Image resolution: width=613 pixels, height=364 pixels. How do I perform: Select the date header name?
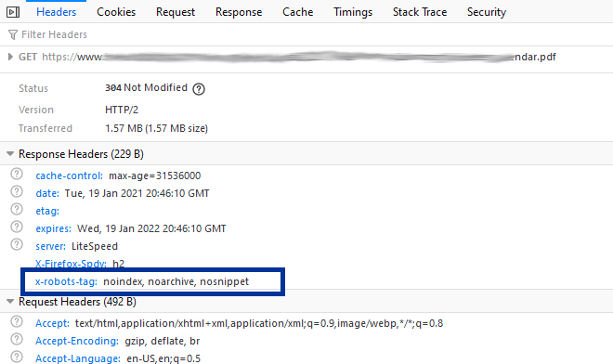(x=47, y=193)
